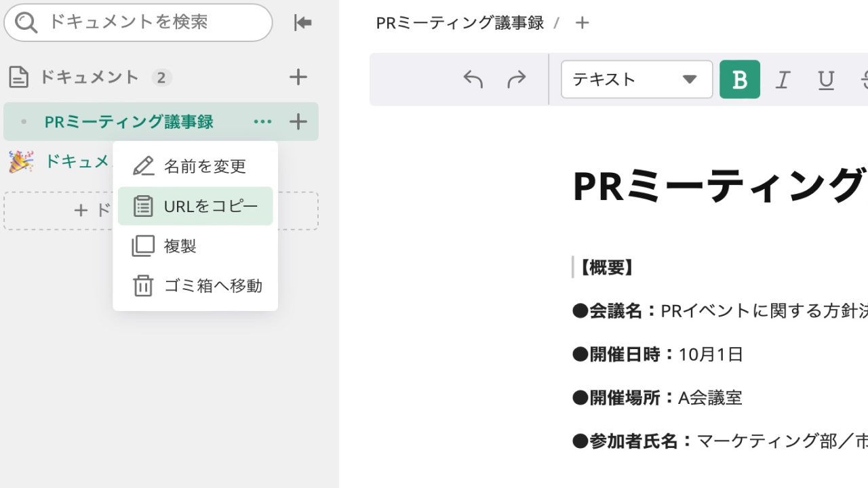The width and height of the screenshot is (868, 488).
Task: Click the Undo arrow icon
Action: click(473, 79)
